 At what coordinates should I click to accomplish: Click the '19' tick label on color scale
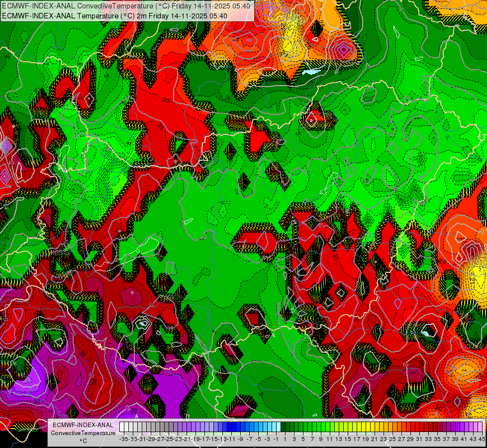[366, 439]
